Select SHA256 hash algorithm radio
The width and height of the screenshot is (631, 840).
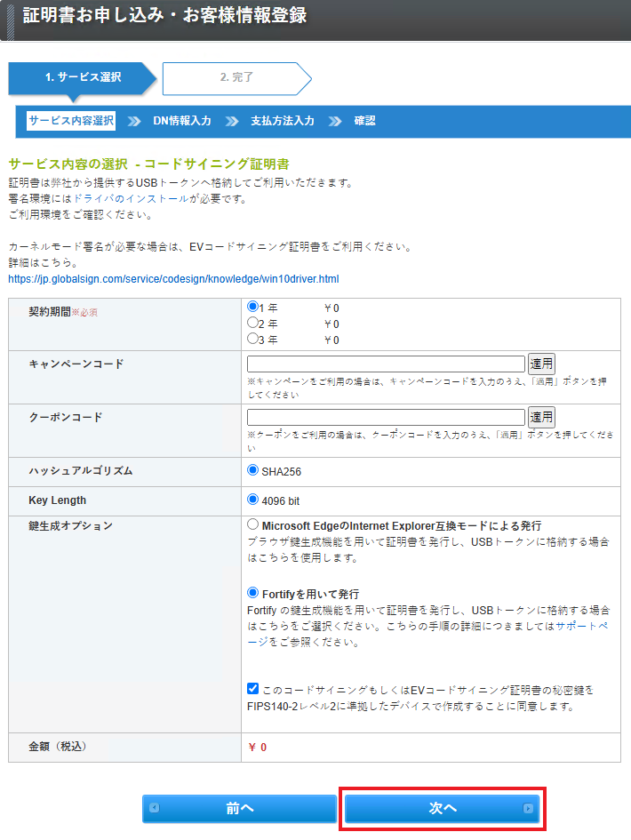click(x=253, y=471)
